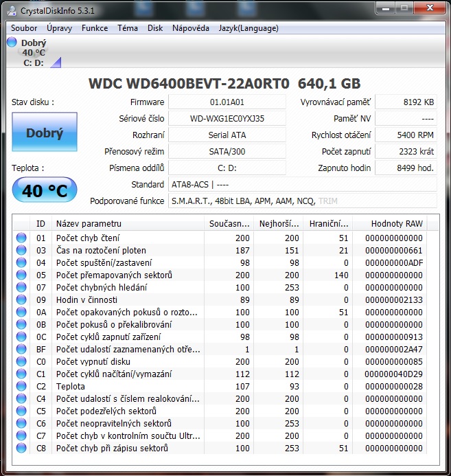The height and width of the screenshot is (476, 451).
Task: Click the Rozhraní field Serial ATA
Action: tap(227, 135)
